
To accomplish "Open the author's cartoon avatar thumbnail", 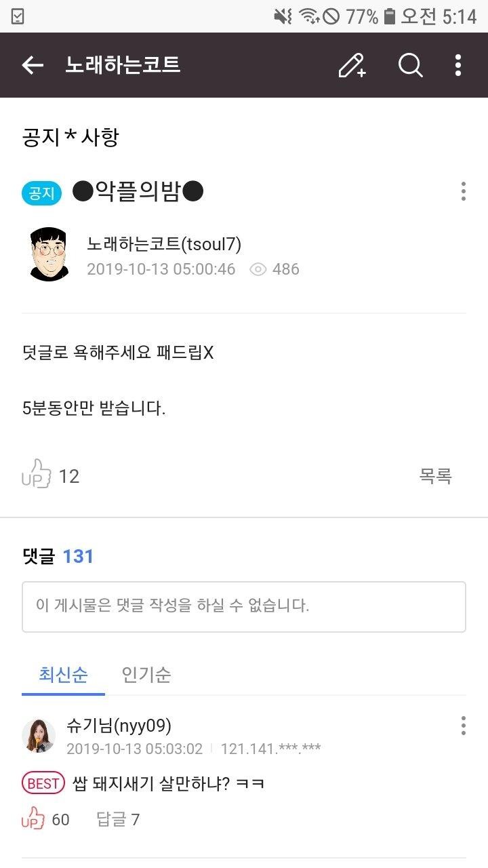I will tap(49, 254).
